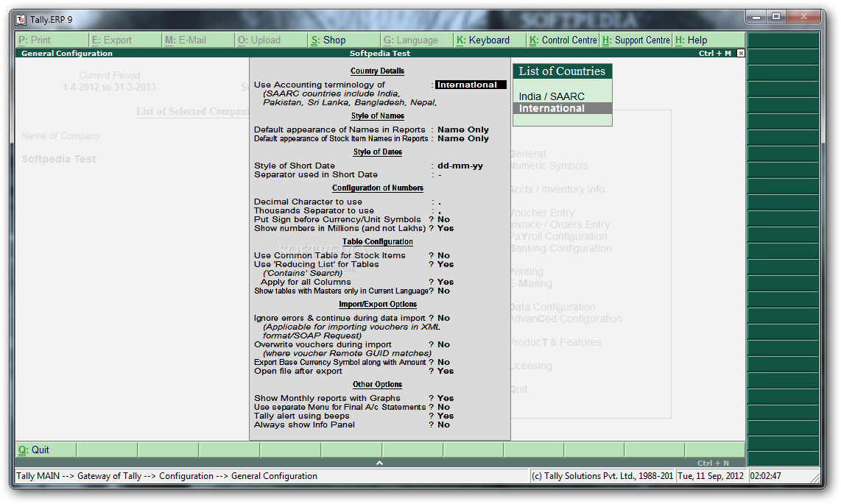Image resolution: width=841 pixels, height=504 pixels.
Task: Open Accts / Inventory Info menu entry
Action: (x=559, y=189)
